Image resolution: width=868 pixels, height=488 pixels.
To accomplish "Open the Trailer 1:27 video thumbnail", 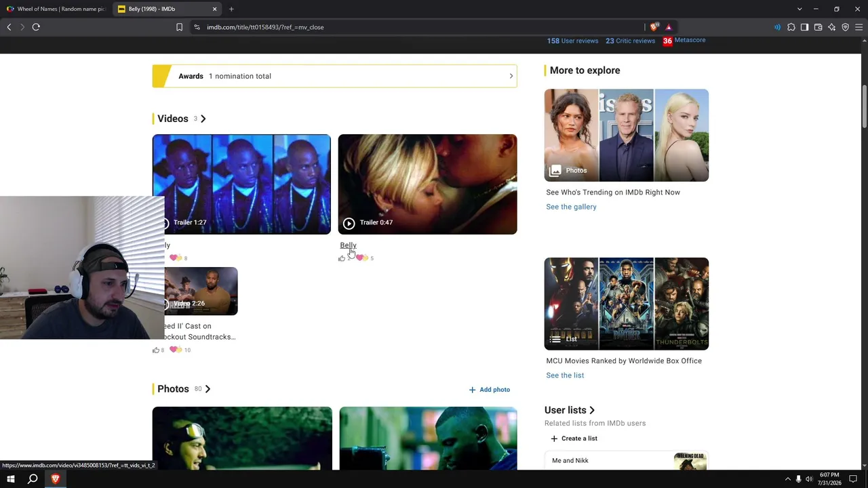I will (241, 184).
